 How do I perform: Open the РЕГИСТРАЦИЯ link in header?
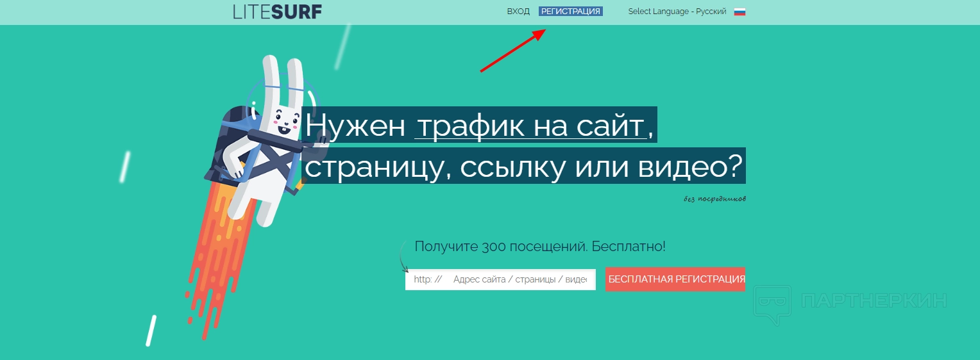(x=571, y=12)
